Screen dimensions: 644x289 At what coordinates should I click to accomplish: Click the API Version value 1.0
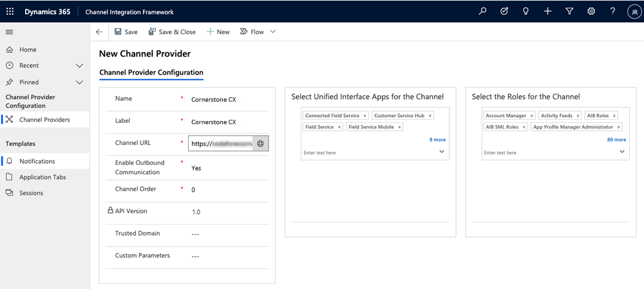[x=196, y=212]
